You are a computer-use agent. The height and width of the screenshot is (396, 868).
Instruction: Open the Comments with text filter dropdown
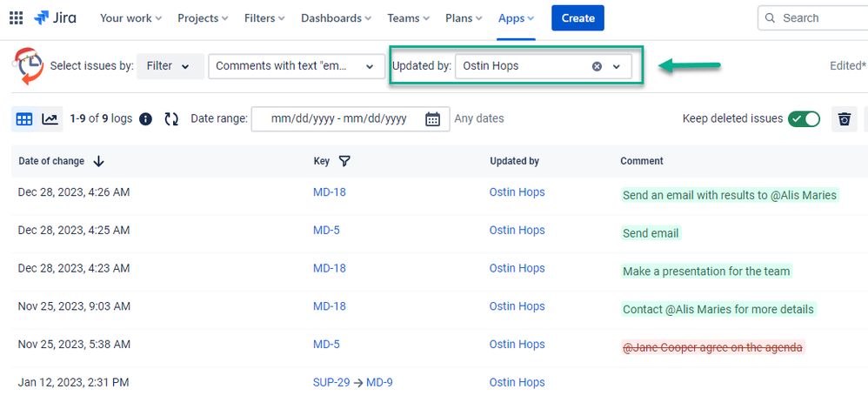click(x=297, y=66)
